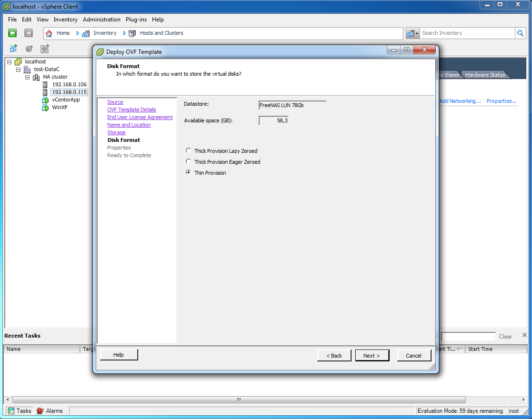This screenshot has width=532, height=419.
Task: Click the Start Time column header
Action: 496,349
